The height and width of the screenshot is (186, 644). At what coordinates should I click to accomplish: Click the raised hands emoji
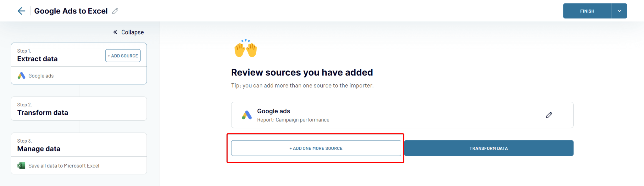click(246, 48)
